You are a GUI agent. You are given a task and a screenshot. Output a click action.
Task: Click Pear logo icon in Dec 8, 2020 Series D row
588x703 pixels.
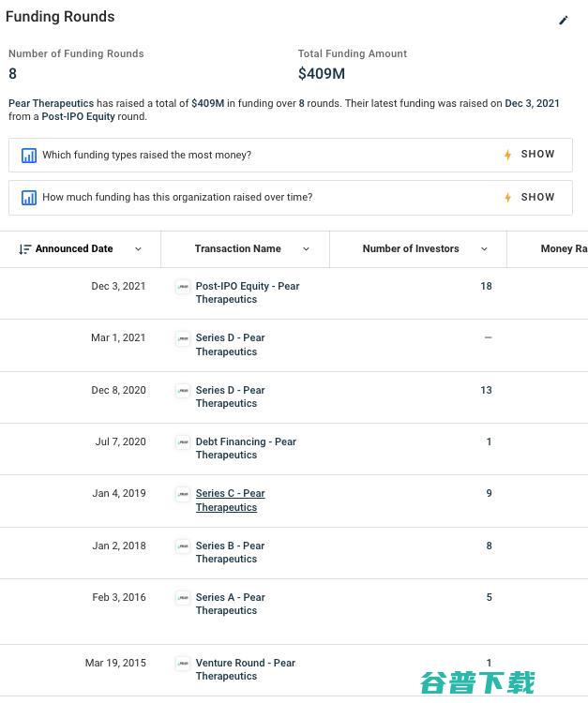(x=183, y=391)
